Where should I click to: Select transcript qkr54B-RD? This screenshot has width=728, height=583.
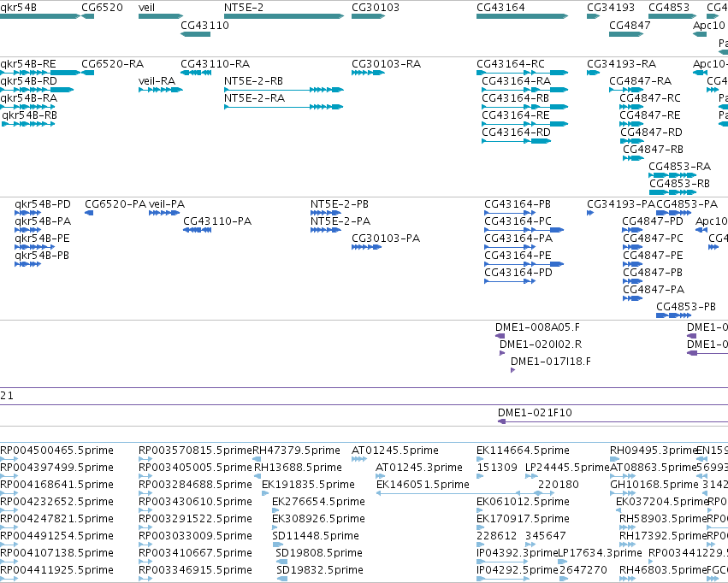coord(37,90)
